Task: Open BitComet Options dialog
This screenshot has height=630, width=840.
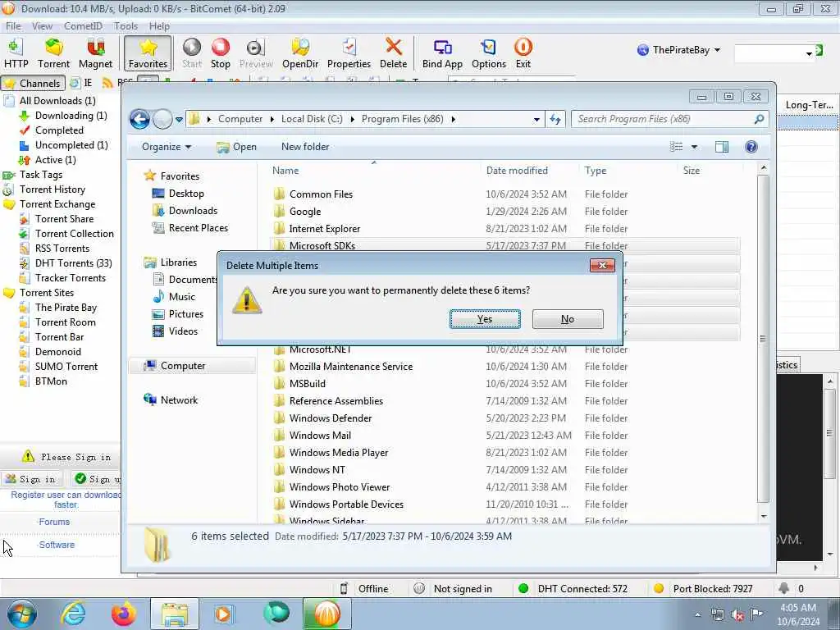Action: (489, 53)
